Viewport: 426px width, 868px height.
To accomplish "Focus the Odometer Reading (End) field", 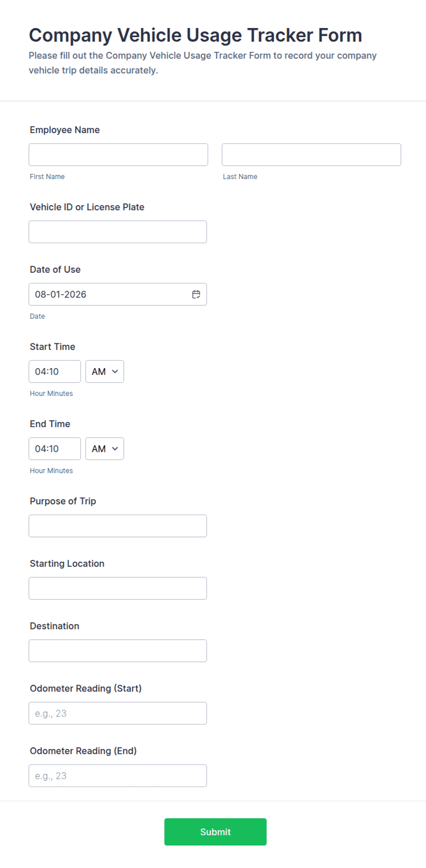I will tap(118, 776).
